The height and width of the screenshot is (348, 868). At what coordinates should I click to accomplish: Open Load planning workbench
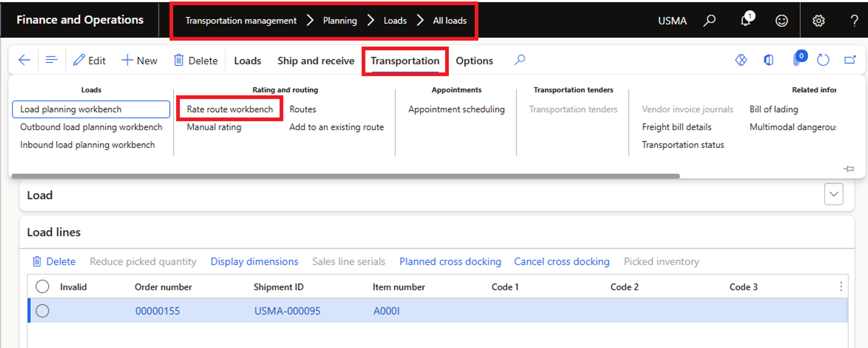(x=91, y=109)
